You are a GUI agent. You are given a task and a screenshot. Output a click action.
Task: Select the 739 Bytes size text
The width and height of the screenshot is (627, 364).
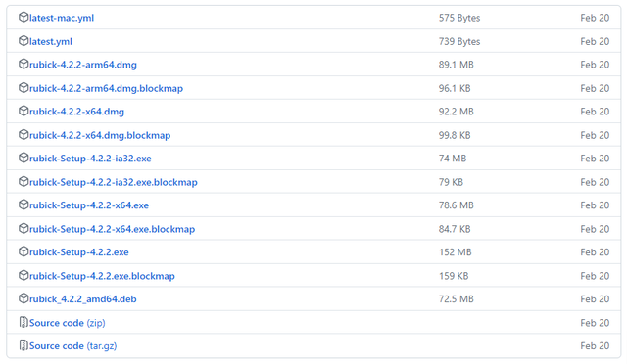pos(459,41)
